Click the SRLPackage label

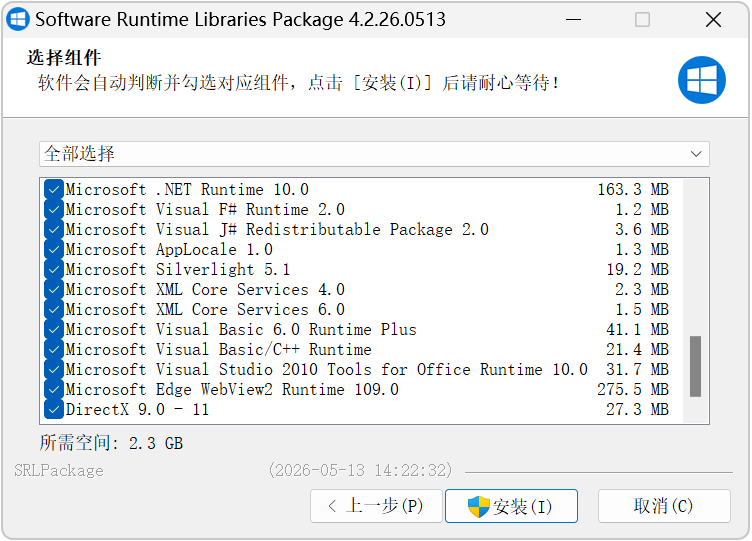(x=59, y=470)
